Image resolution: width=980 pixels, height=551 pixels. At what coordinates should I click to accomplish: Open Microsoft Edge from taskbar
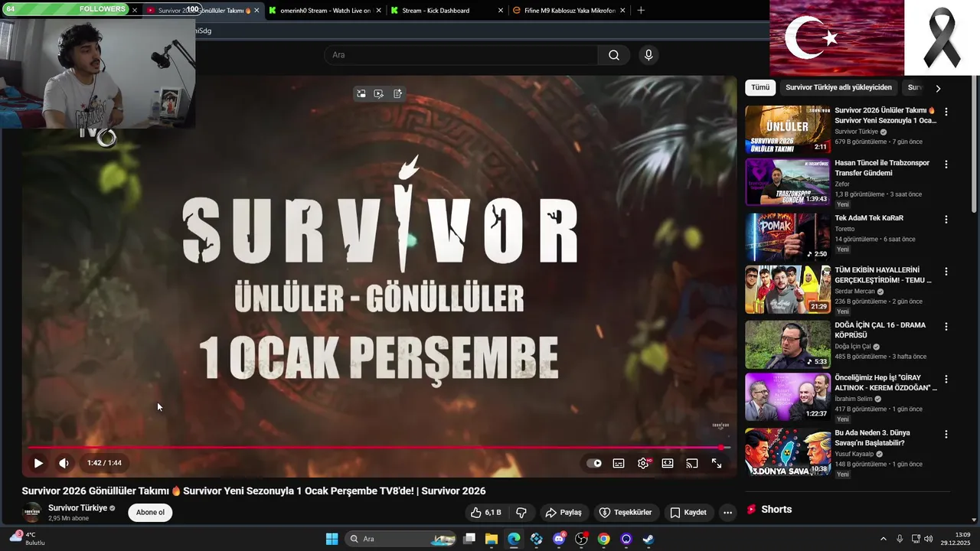514,539
